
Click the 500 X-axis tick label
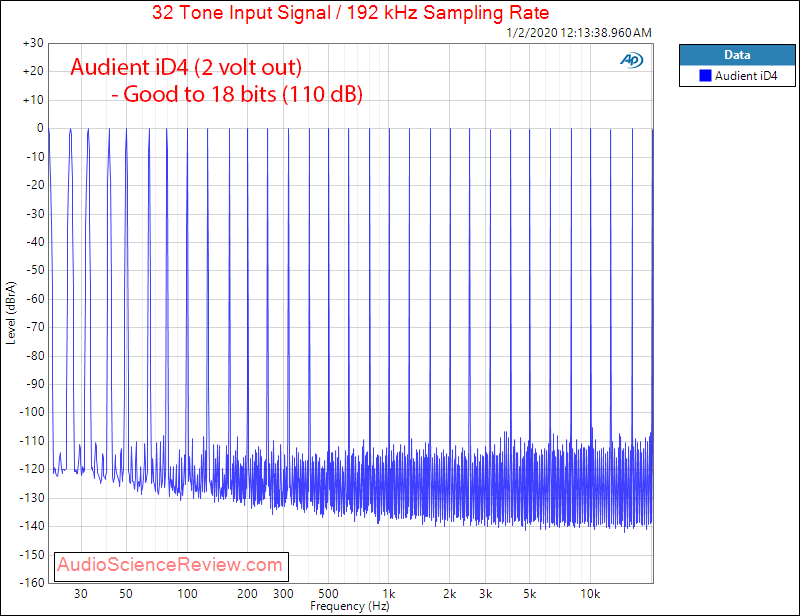(329, 594)
